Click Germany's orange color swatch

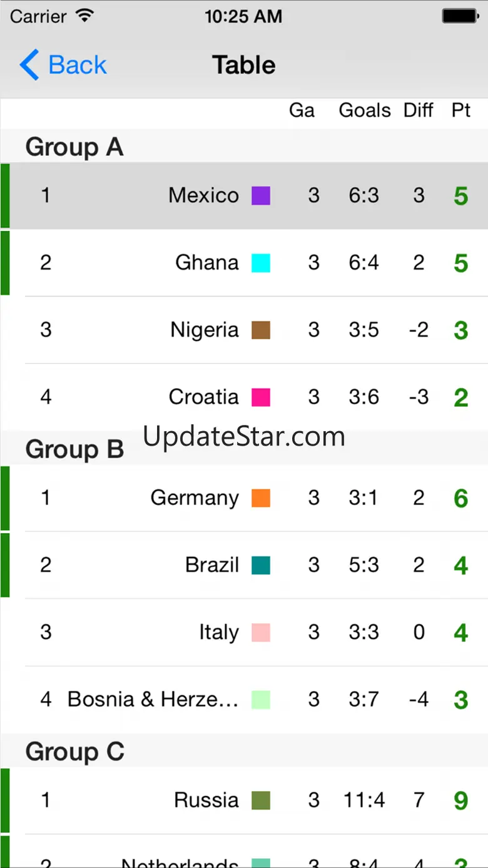(261, 498)
